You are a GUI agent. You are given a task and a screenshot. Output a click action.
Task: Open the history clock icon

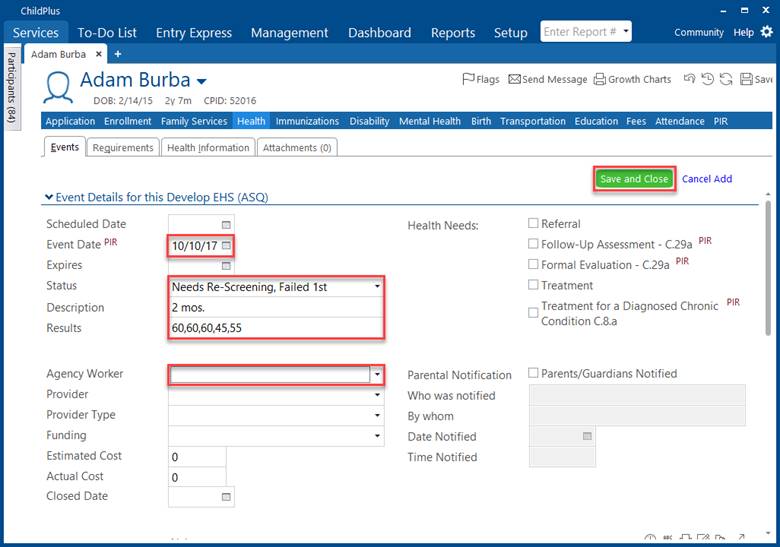(x=707, y=79)
